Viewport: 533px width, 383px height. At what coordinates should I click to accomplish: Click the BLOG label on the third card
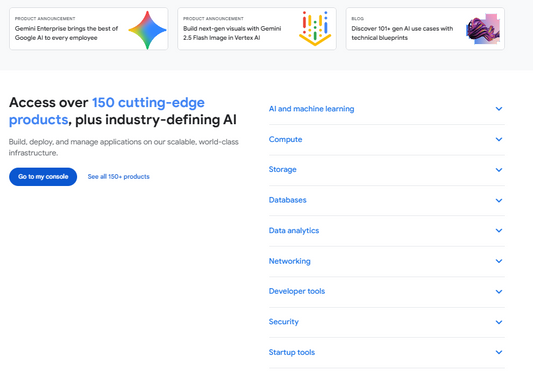[x=358, y=19]
